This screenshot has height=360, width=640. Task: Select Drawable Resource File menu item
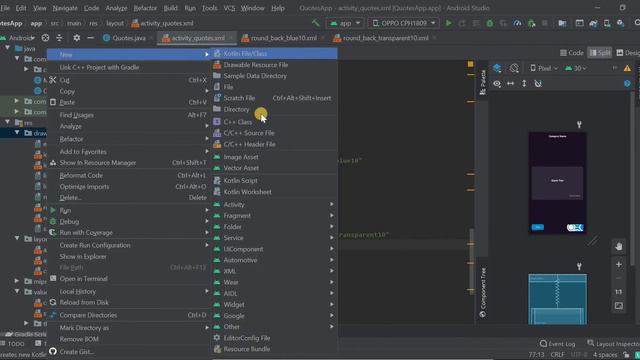(273, 65)
